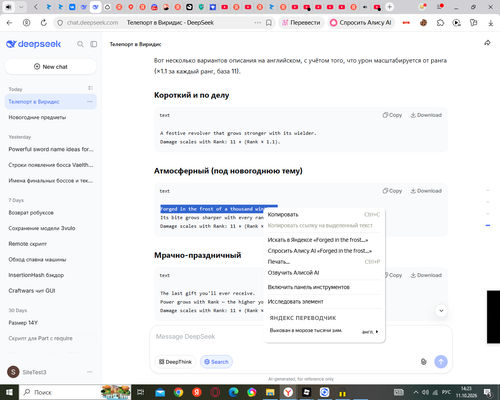Click the taskbar Поиск search box
Image resolution: width=500 pixels, height=400 pixels.
60,392
